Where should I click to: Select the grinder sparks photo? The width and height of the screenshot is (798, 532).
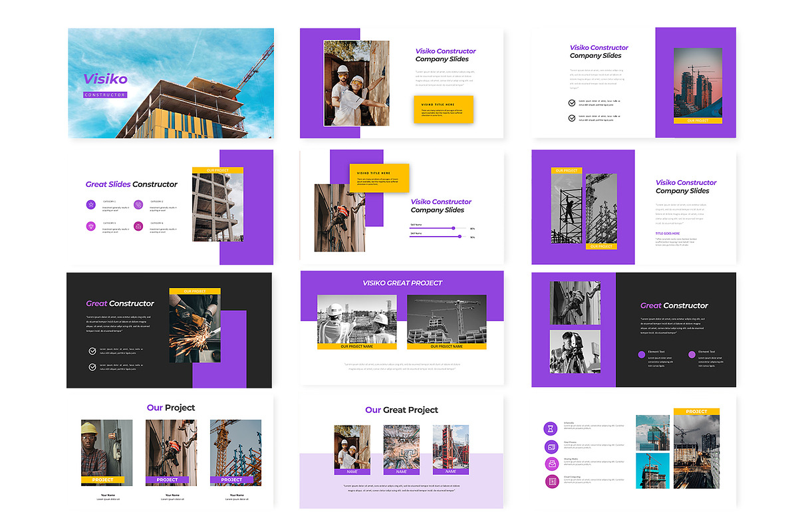pos(194,328)
